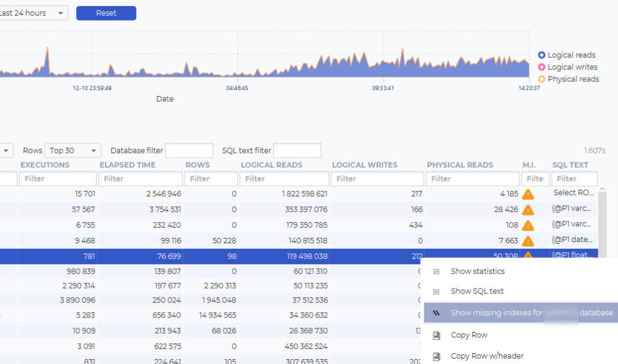Viewport: 618px width, 364px height.
Task: Toggle Logical writes legend marker
Action: pos(541,67)
